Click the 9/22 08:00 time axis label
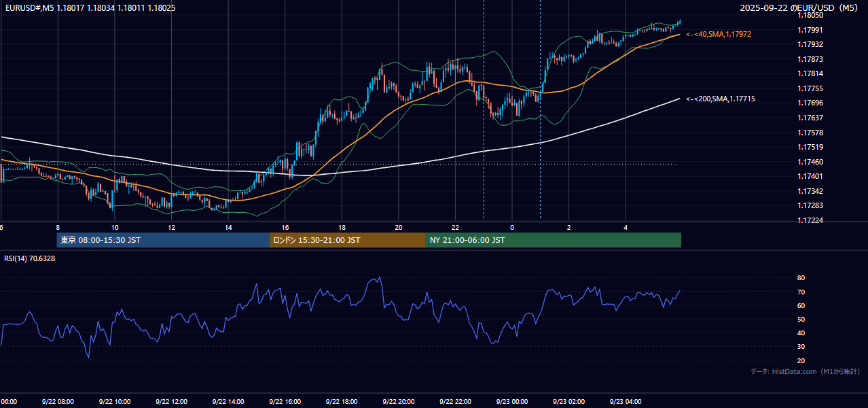This screenshot has height=408, width=868. point(58,401)
